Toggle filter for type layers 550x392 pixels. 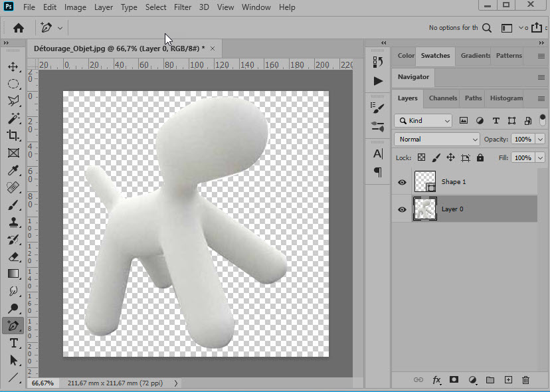click(x=496, y=121)
